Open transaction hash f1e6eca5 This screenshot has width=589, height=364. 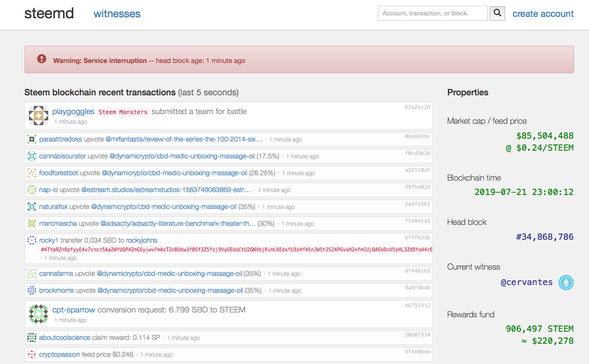[x=417, y=221]
